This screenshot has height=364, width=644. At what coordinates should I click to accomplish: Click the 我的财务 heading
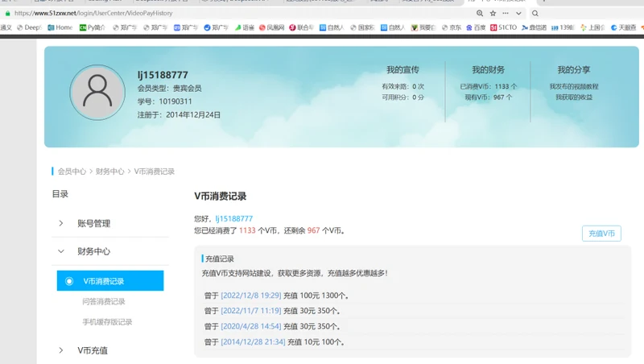[488, 70]
